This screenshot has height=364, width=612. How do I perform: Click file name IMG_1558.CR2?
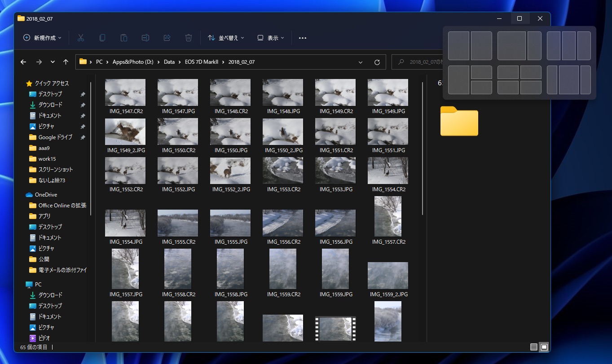point(179,294)
